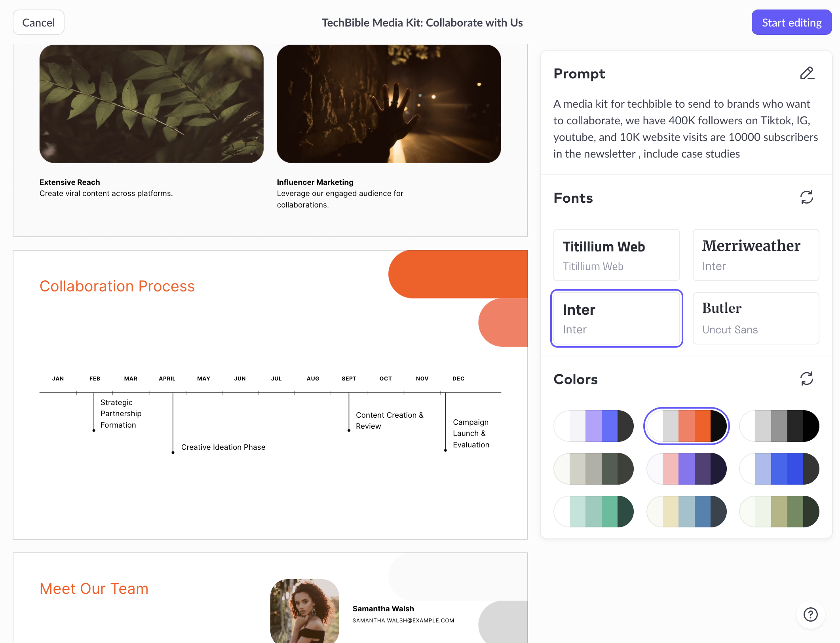Click 'Leverage our engaged audience' description
Image resolution: width=840 pixels, height=643 pixels.
tap(340, 199)
